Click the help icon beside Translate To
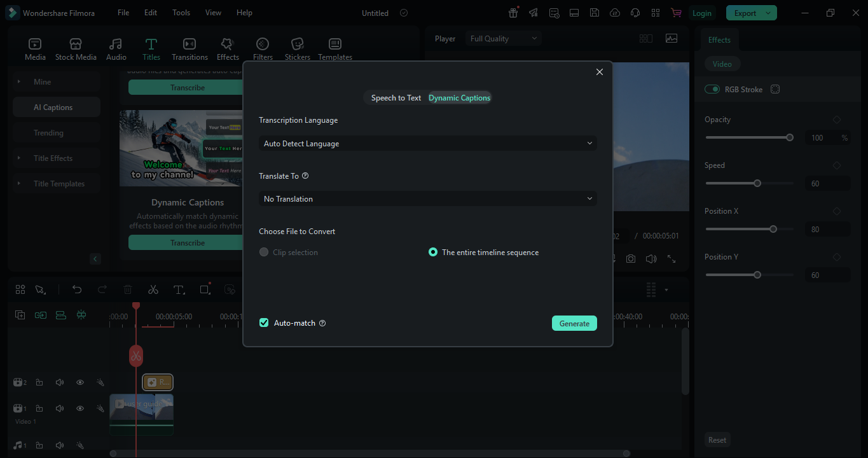 click(305, 176)
